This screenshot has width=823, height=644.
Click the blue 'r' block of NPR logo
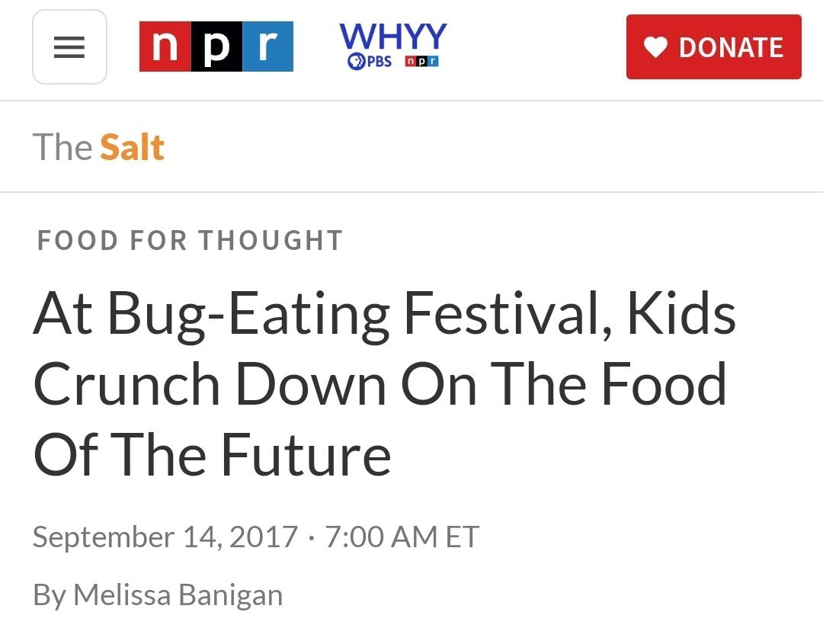point(267,46)
